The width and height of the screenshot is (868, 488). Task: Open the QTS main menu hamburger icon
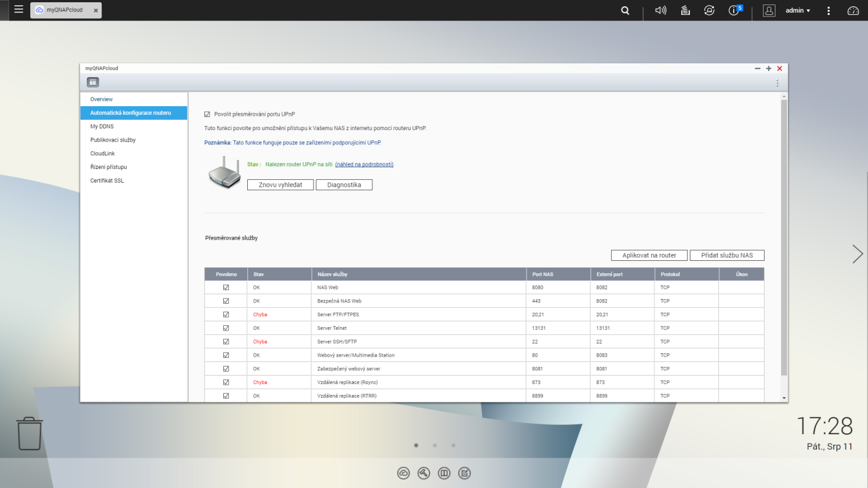coord(18,10)
